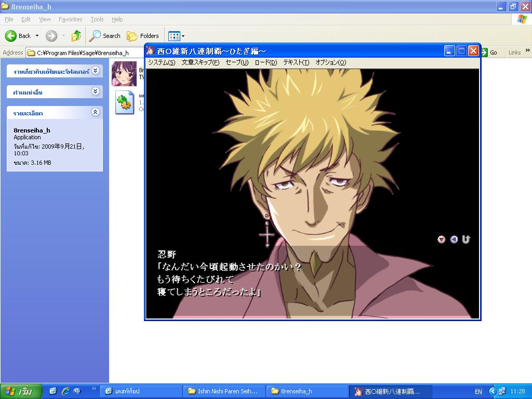The width and height of the screenshot is (532, 399).
Task: Click the folder icon in the address bar
Action: [31, 52]
